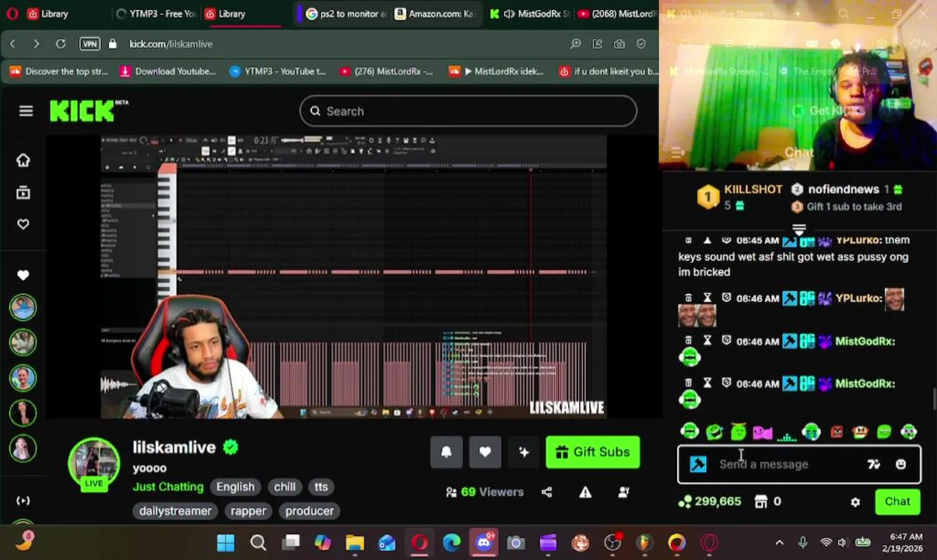937x560 pixels.
Task: Select the dailystreamer tag
Action: (x=175, y=511)
